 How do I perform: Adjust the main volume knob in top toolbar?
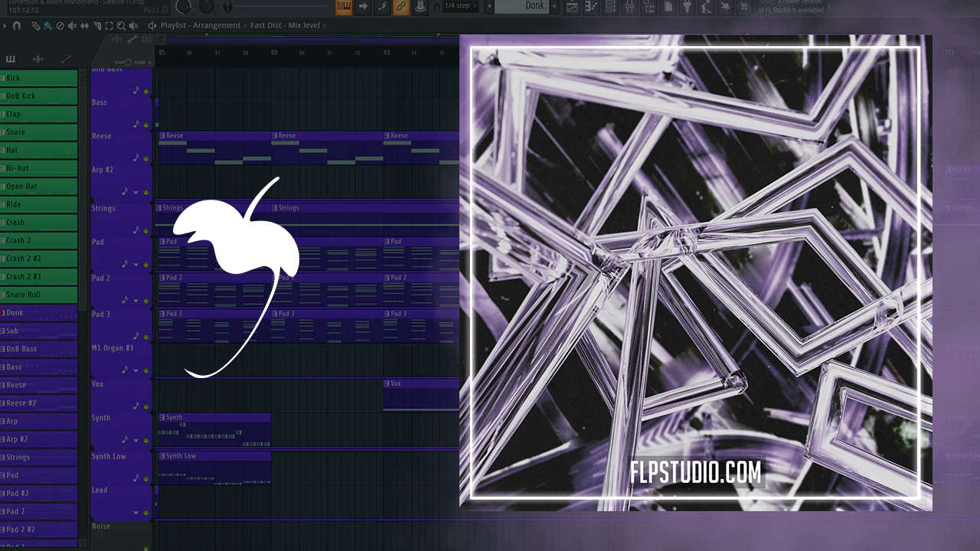click(184, 6)
